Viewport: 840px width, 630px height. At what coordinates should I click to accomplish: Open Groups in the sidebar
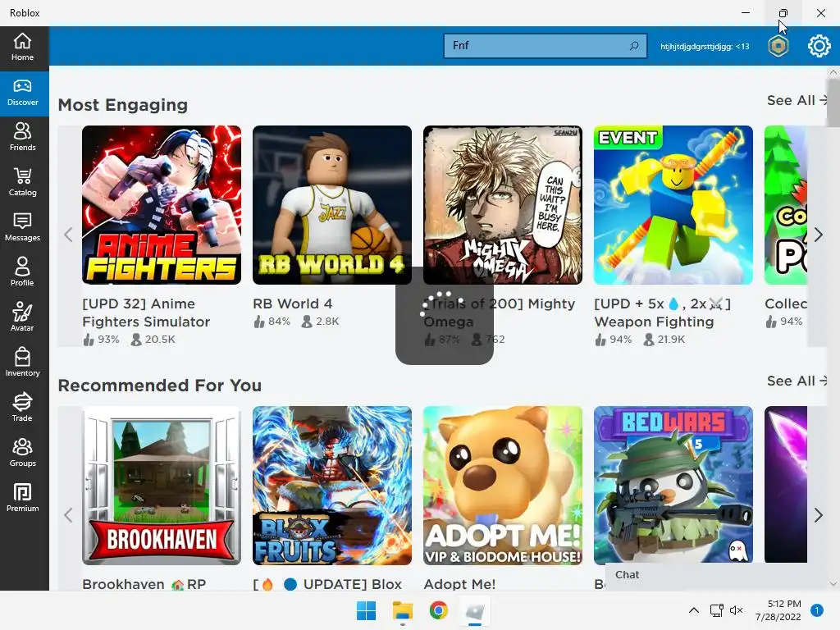pos(22,453)
